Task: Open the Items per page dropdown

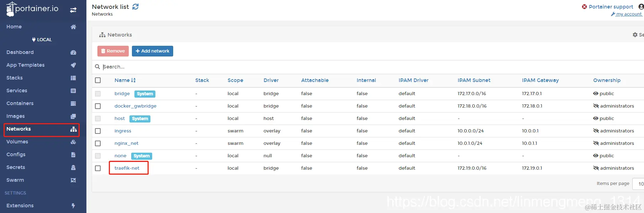Action: 638,184
